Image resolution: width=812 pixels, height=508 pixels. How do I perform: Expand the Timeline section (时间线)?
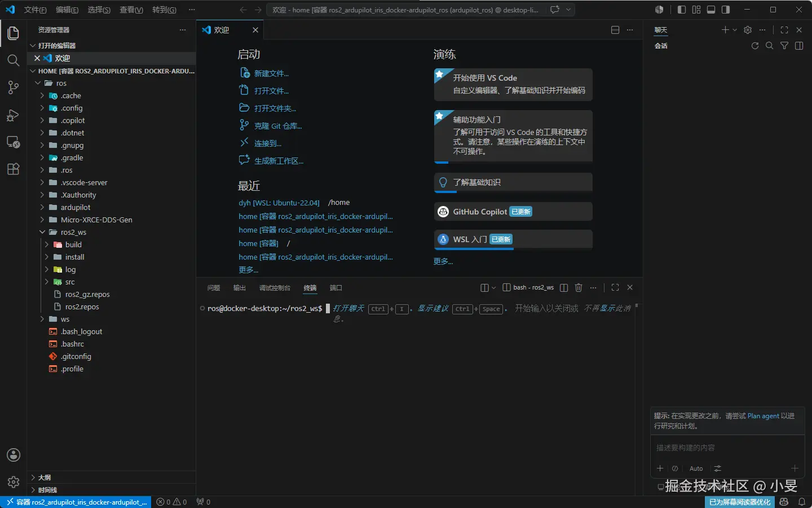(x=111, y=490)
